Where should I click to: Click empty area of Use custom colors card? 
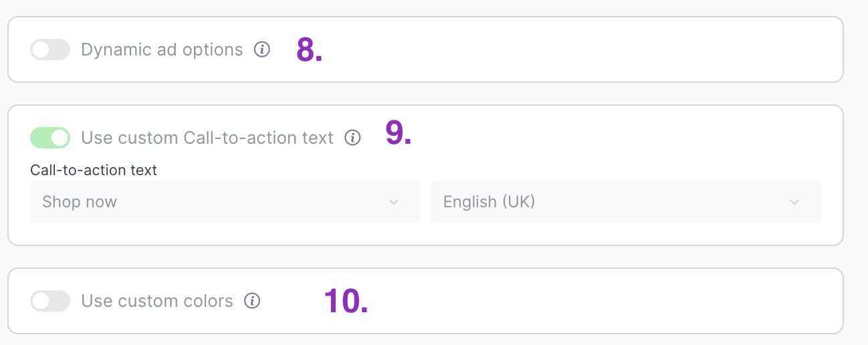point(568,301)
